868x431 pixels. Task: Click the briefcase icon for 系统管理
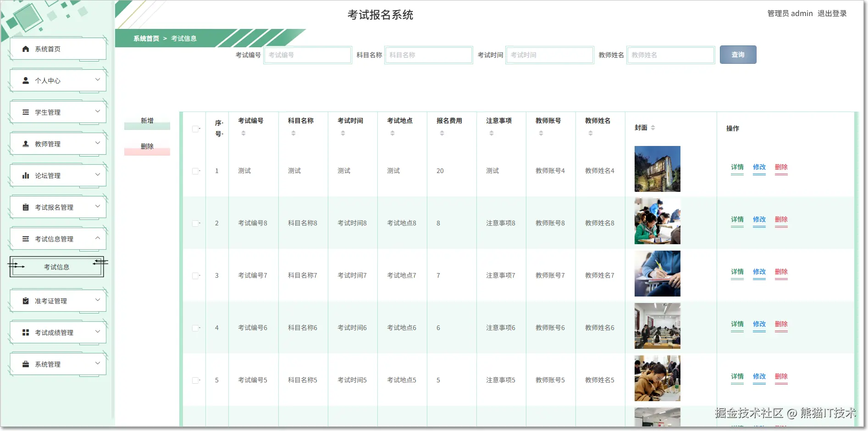tap(26, 364)
